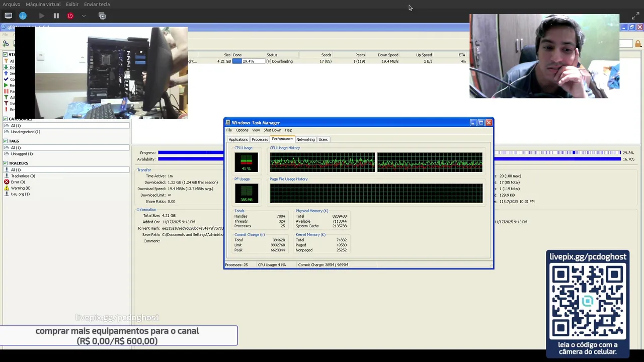Click the VM snapshots manager icon

pyautogui.click(x=102, y=16)
